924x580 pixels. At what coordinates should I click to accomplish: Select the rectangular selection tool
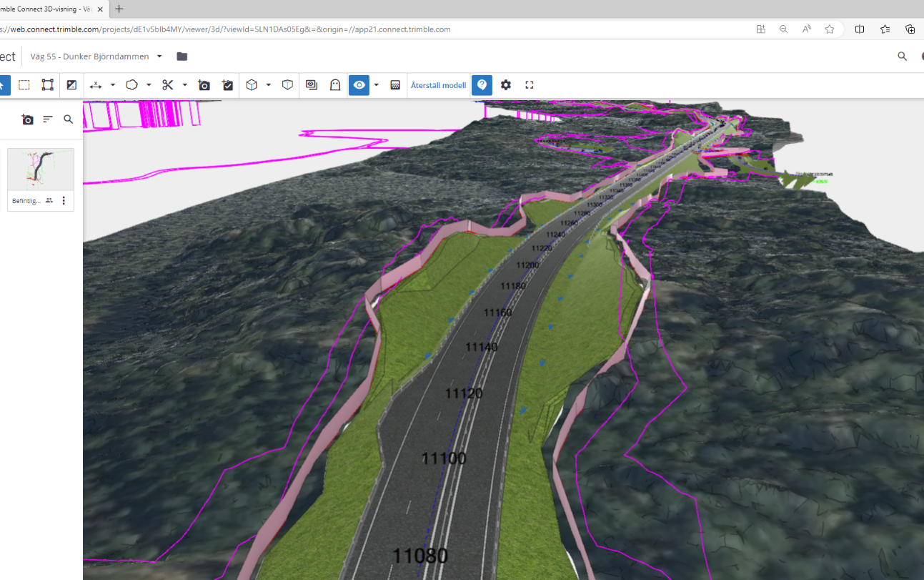tap(24, 84)
